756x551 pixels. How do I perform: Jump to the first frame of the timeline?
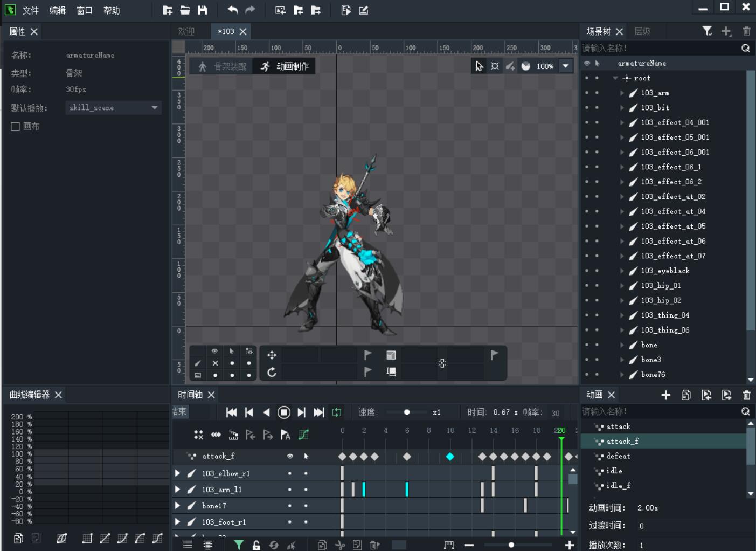[x=232, y=412]
